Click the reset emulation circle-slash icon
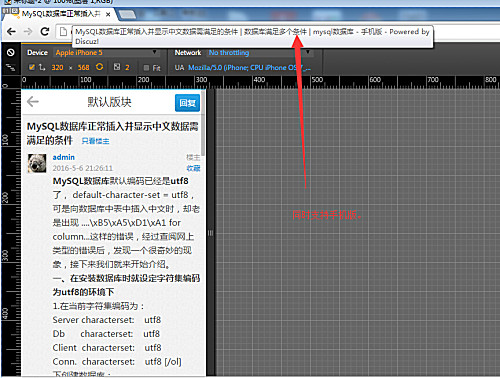Image resolution: width=500 pixels, height=378 pixels. pyautogui.click(x=11, y=52)
